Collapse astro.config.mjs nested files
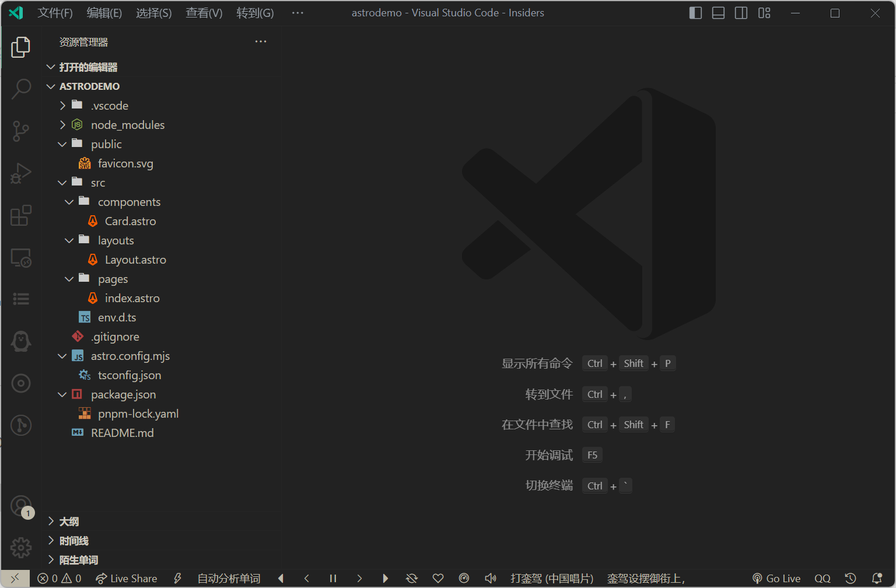Screen dimensions: 896x588 (x=62, y=356)
